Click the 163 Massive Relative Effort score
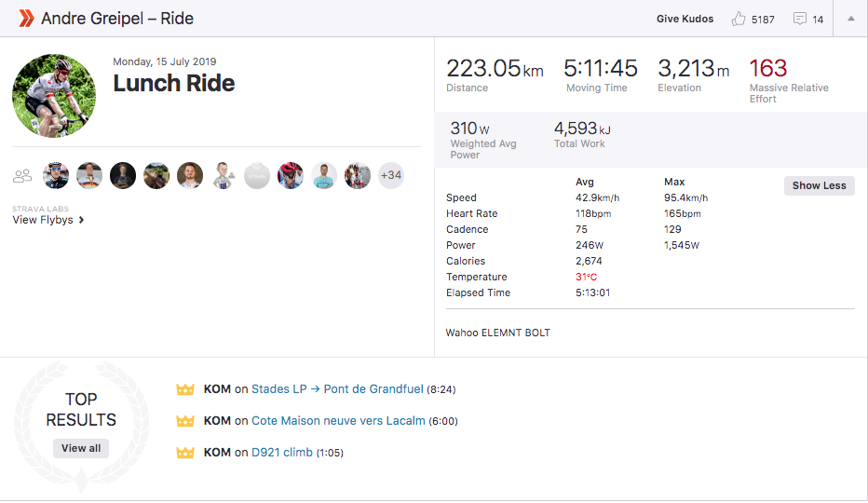The height and width of the screenshot is (503, 868). coord(767,69)
